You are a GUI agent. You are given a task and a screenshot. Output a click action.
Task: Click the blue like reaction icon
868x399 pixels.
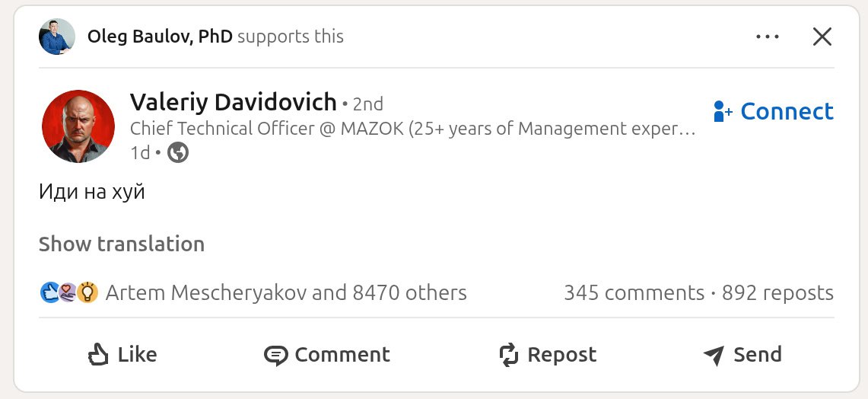coord(49,292)
